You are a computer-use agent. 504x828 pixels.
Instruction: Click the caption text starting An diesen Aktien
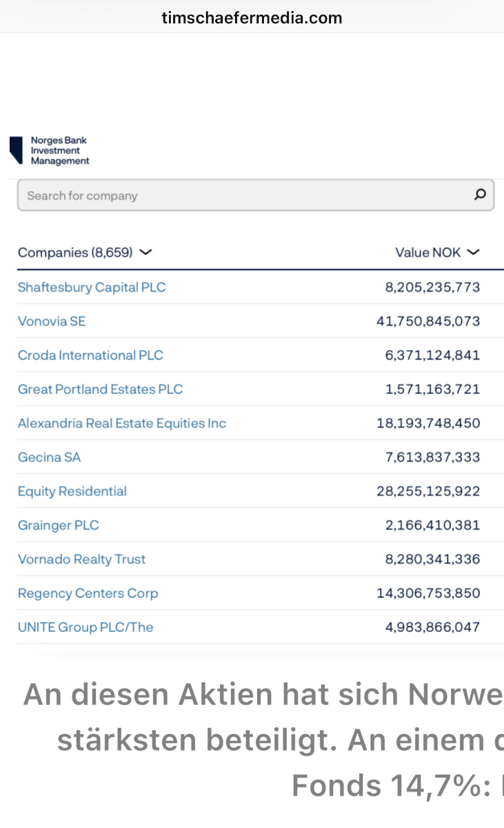[x=263, y=695]
